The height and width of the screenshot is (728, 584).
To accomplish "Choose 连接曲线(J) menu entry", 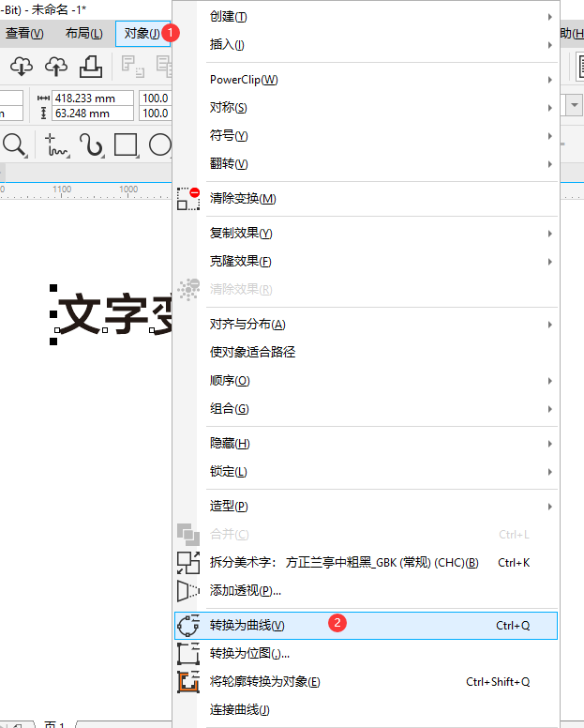I will pos(366,710).
